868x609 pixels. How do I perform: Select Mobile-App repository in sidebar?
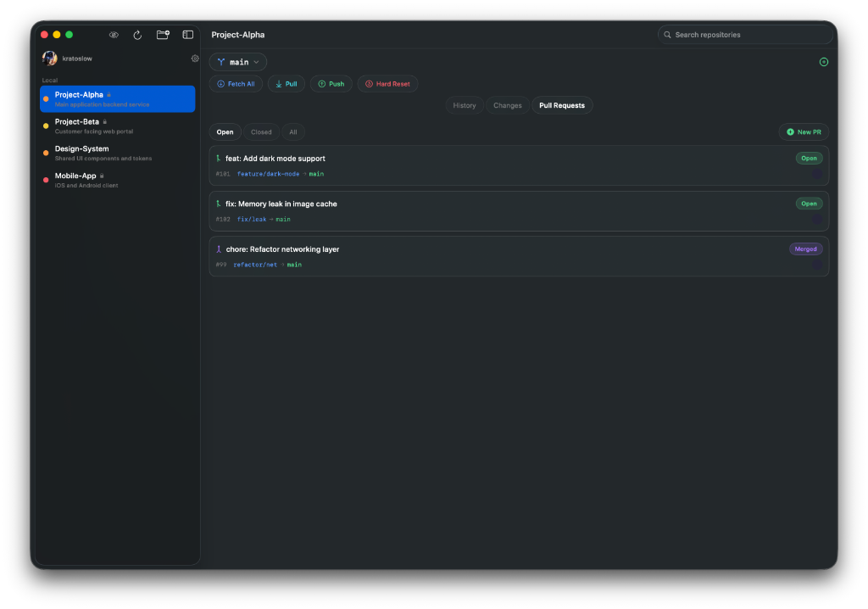[117, 180]
